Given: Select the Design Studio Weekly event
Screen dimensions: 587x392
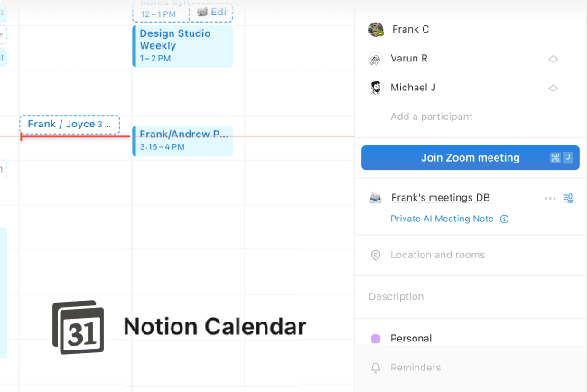Looking at the screenshot, I should (x=182, y=45).
